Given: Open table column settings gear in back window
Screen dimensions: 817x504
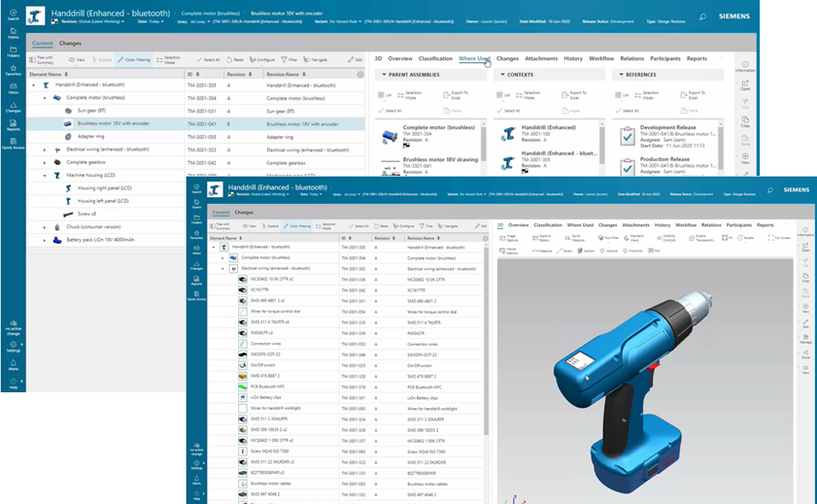Looking at the screenshot, I should click(360, 75).
